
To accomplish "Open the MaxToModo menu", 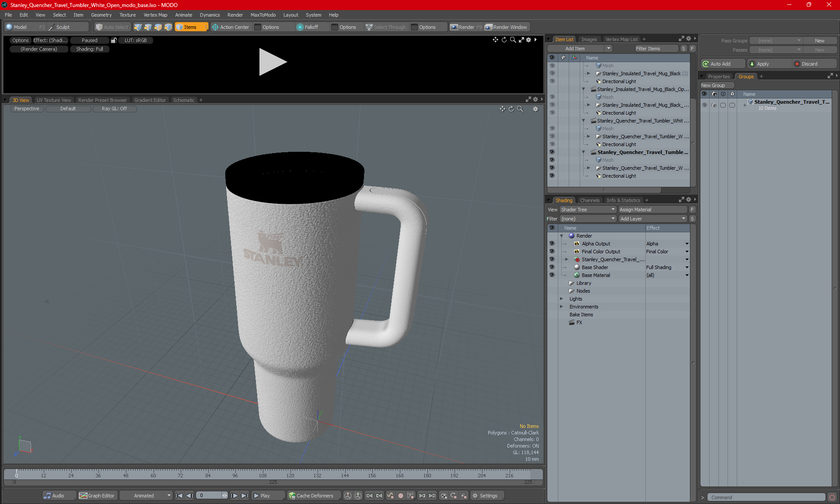I will 263,15.
